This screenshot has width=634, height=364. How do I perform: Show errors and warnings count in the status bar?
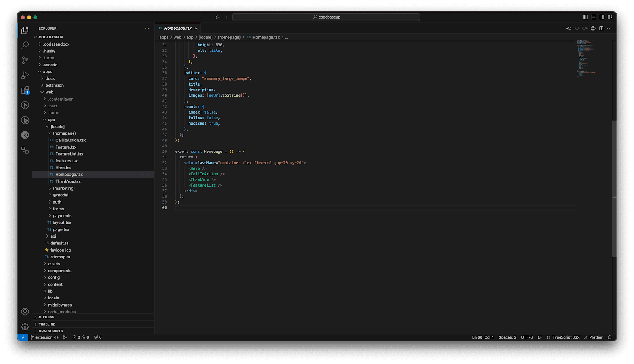(81, 337)
